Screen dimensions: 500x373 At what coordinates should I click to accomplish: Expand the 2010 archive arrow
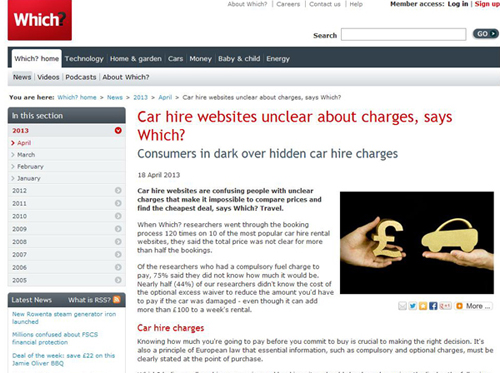tap(118, 216)
